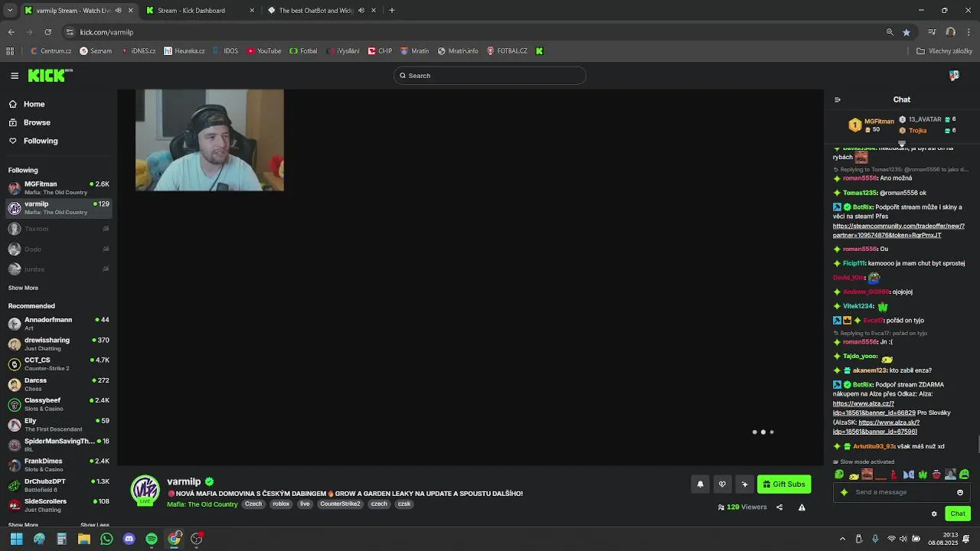Image resolution: width=980 pixels, height=551 pixels.
Task: Click the address bar URL kick.com/varmilp
Action: tap(106, 32)
